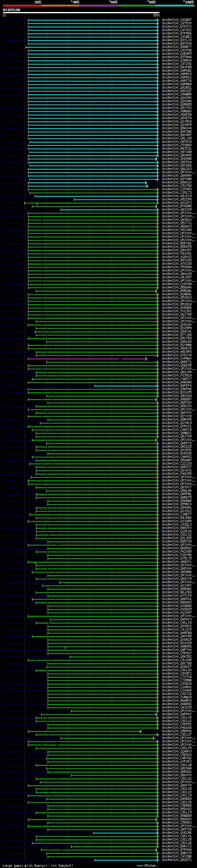The height and width of the screenshot is (868, 197).
Task: Open hit UniRef100_P48164
Action: coord(176,728)
